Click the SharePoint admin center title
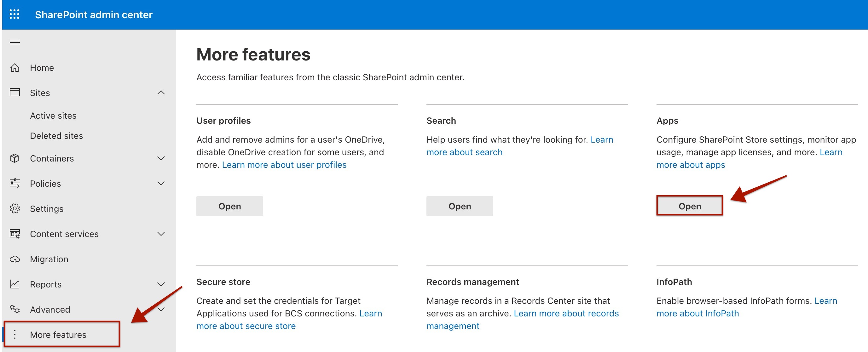 coord(94,14)
